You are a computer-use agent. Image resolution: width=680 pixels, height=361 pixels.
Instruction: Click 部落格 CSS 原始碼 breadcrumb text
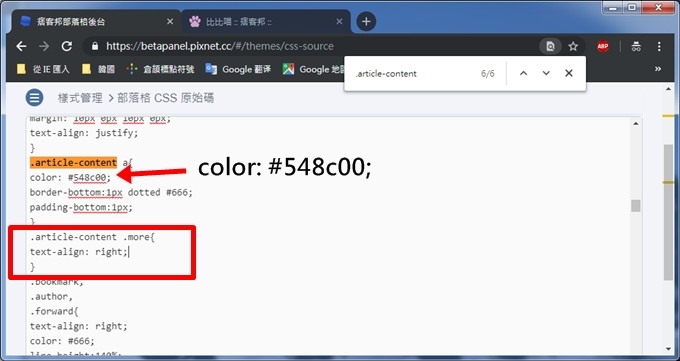166,98
